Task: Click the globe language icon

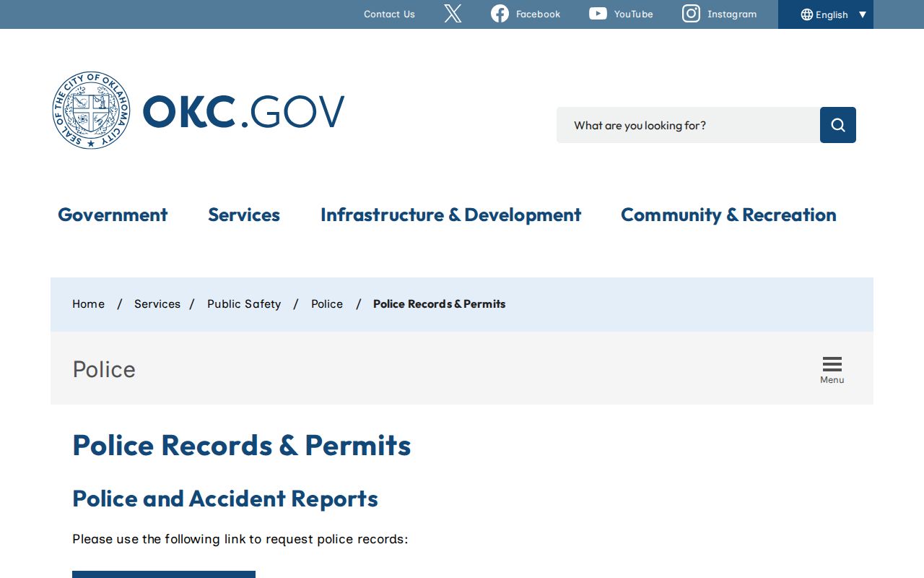Action: [807, 14]
